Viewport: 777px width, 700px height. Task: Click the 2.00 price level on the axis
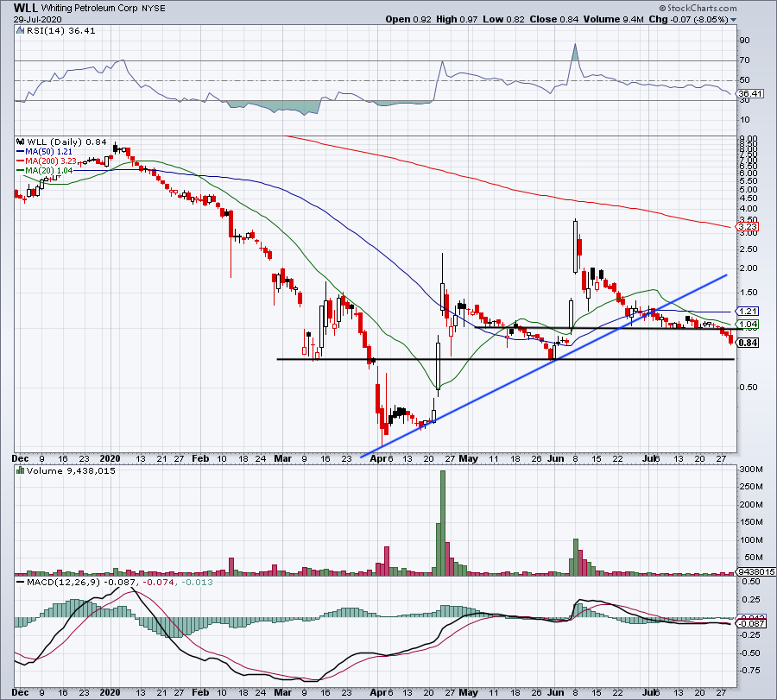click(x=749, y=268)
